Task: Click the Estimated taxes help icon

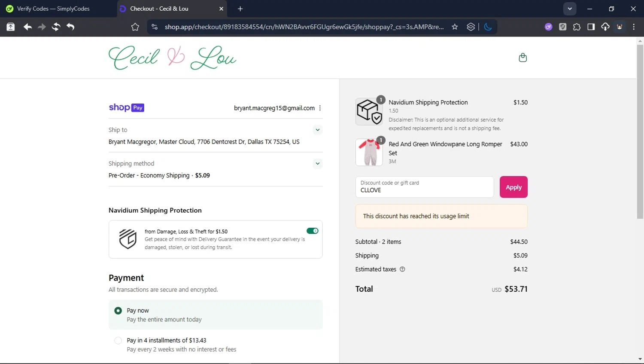Action: tap(402, 269)
